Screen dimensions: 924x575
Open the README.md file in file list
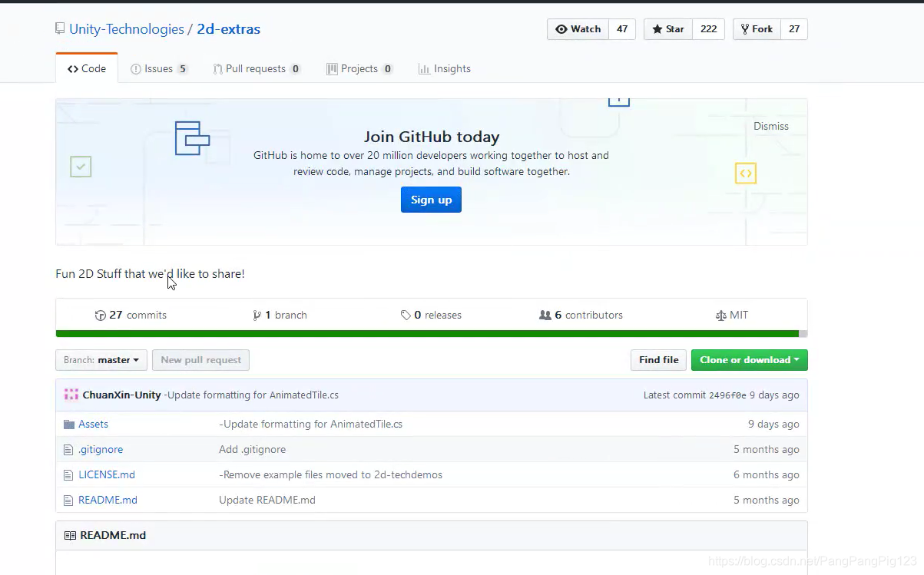tap(108, 500)
